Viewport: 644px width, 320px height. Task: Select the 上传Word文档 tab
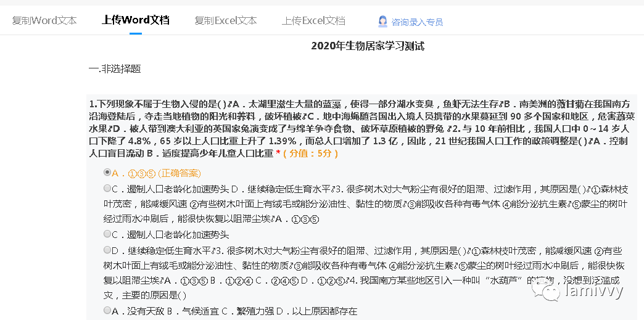136,20
